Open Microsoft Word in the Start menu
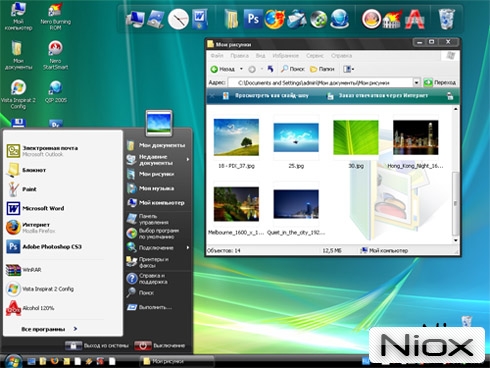 63,208
